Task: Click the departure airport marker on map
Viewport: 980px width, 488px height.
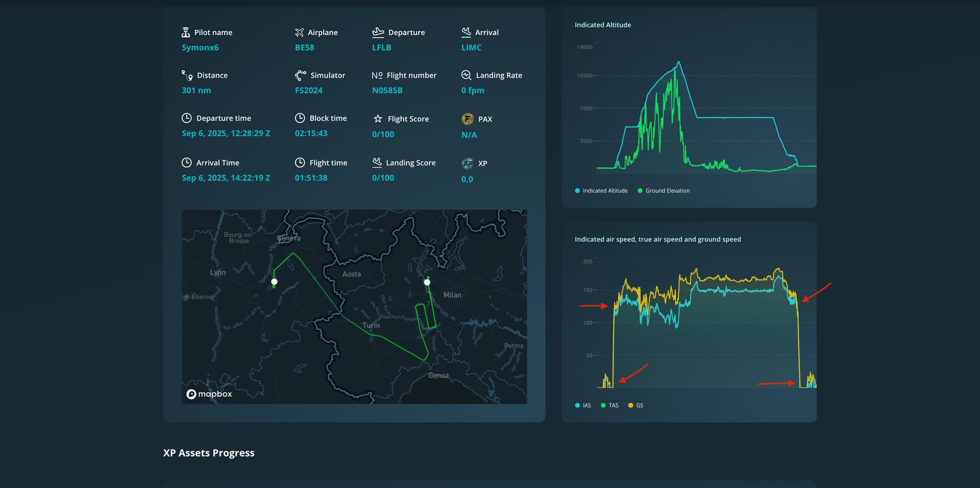Action: coord(274,282)
